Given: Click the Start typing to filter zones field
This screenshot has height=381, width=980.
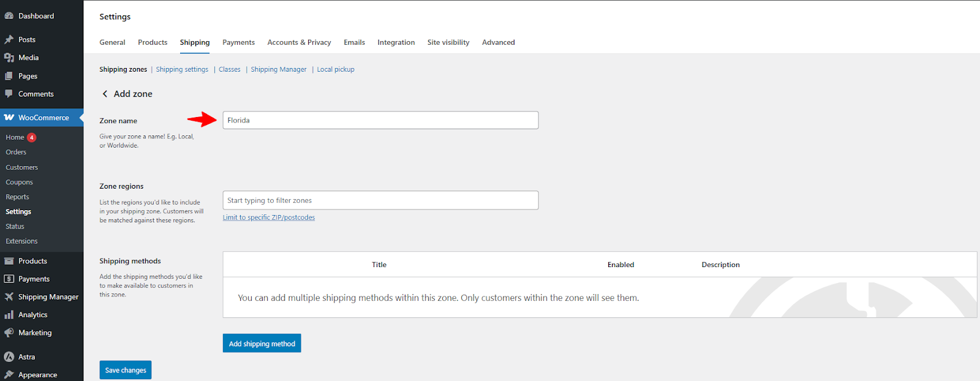Looking at the screenshot, I should pos(380,200).
